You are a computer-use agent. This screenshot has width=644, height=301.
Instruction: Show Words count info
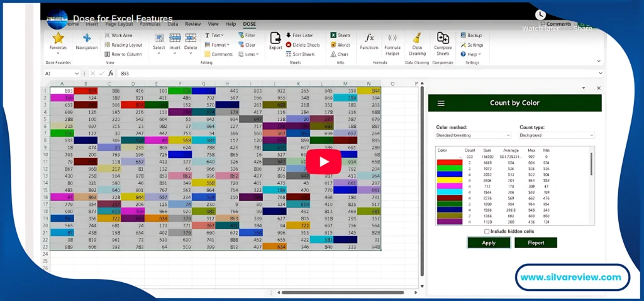coord(340,45)
